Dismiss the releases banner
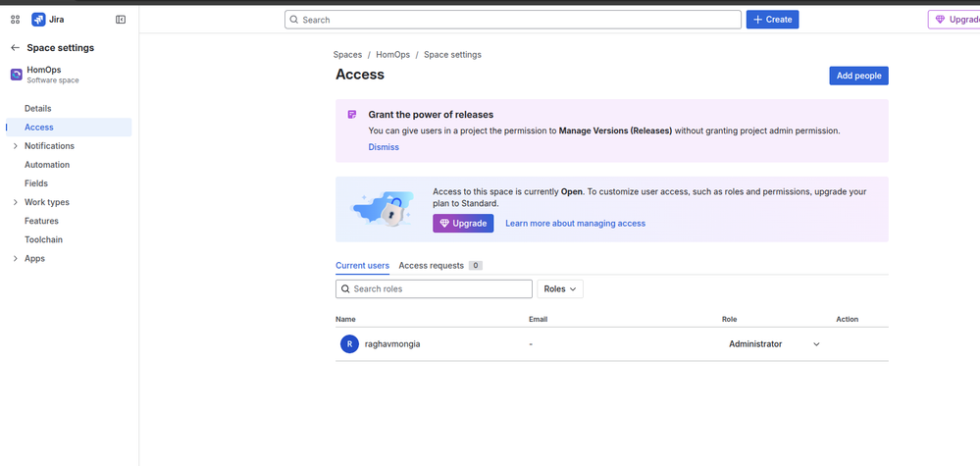 384,147
